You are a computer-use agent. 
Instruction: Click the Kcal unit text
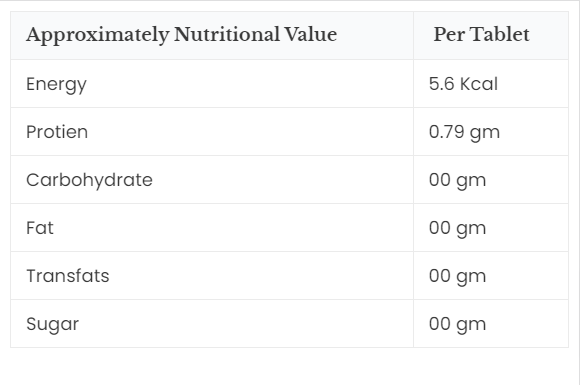(479, 84)
